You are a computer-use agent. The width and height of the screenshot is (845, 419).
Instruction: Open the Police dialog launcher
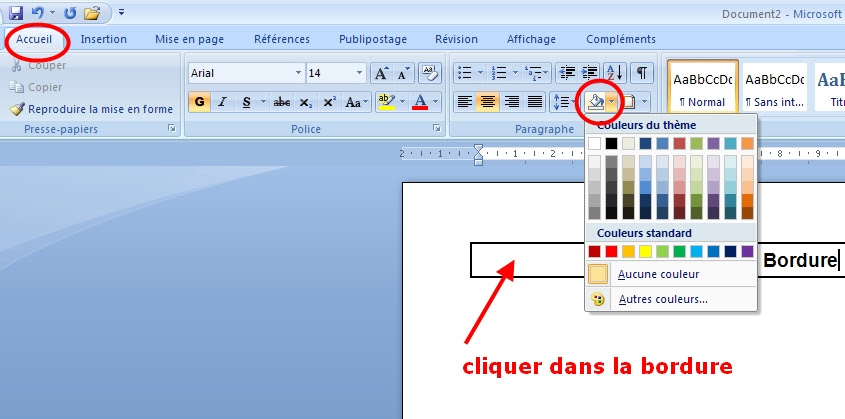(435, 128)
